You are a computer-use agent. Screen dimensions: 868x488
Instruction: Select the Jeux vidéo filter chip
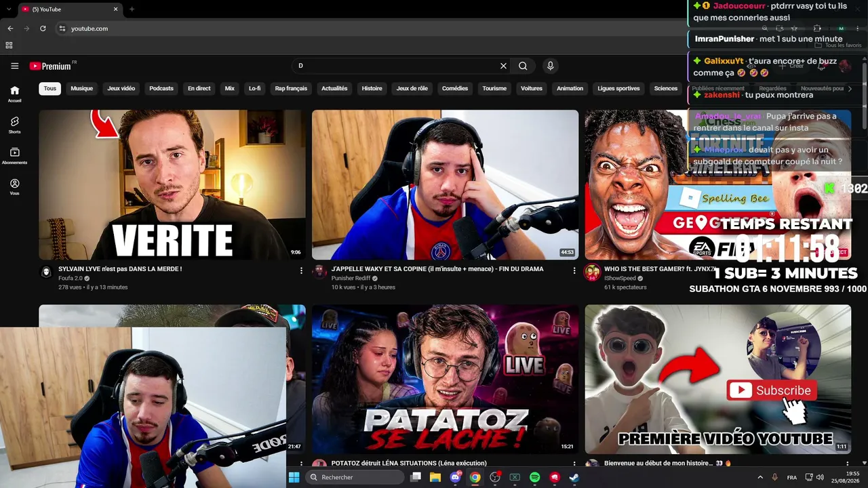pyautogui.click(x=121, y=88)
